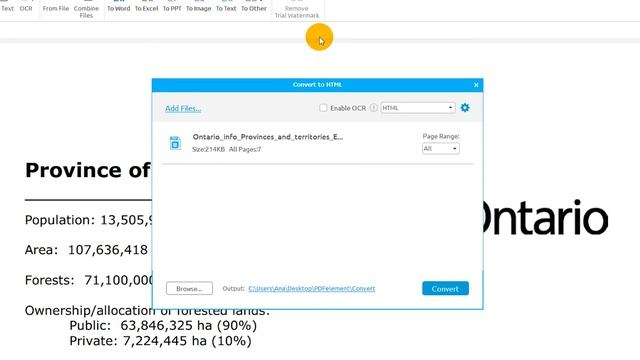Click Remove Trial Watermark button
640x360 pixels.
click(297, 11)
